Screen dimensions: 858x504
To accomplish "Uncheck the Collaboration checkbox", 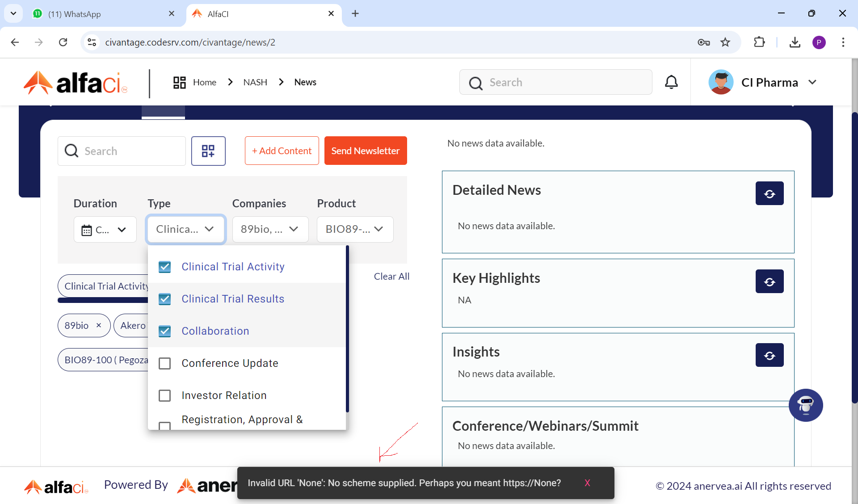I will tap(165, 331).
